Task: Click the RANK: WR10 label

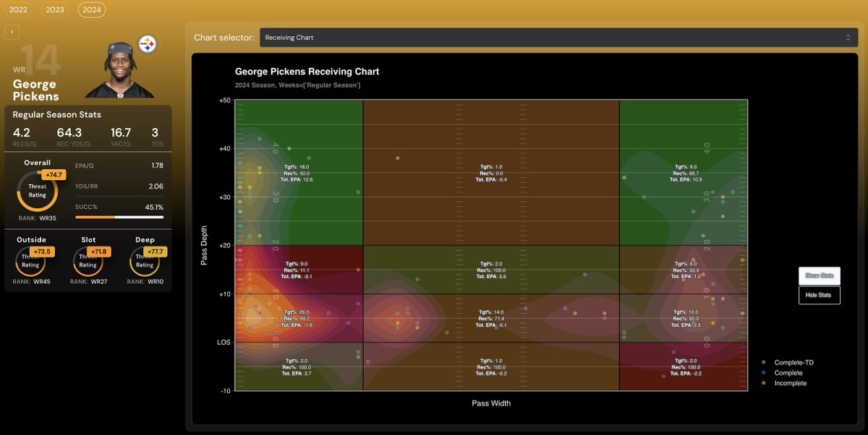Action: [x=145, y=281]
